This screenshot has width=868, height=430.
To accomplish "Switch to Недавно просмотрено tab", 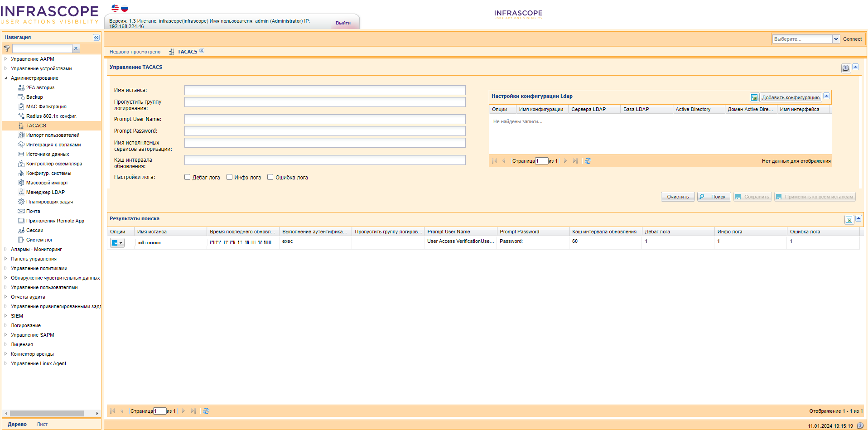I will (135, 52).
